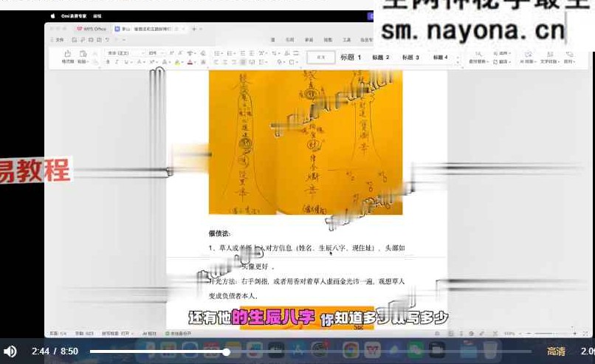Open the paragraph shading dropdown
The image size is (595, 364).
[281, 62]
